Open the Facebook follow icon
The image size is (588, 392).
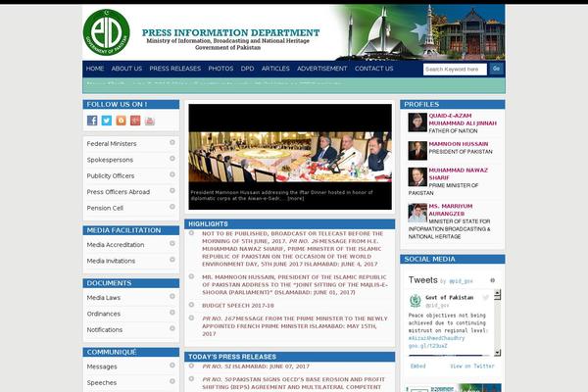(92, 121)
